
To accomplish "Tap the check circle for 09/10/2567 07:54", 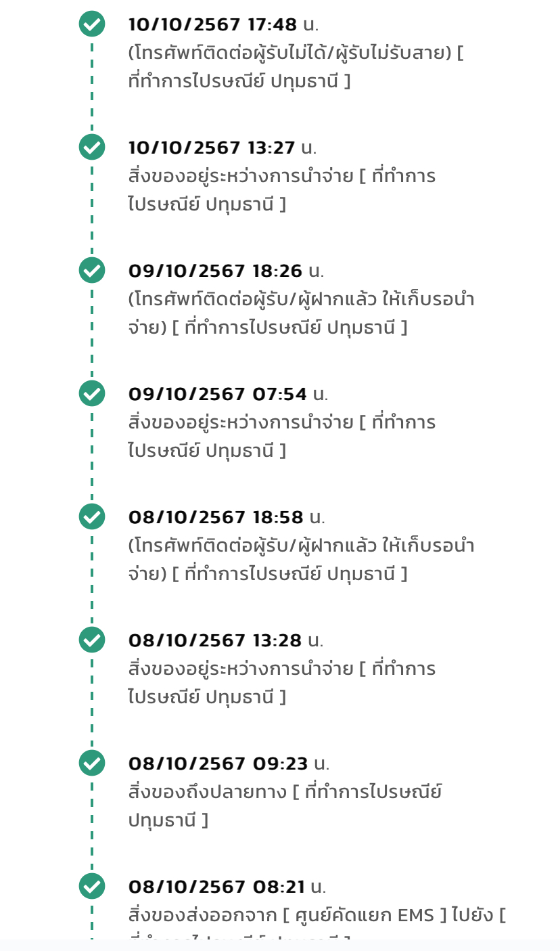I will pyautogui.click(x=92, y=394).
